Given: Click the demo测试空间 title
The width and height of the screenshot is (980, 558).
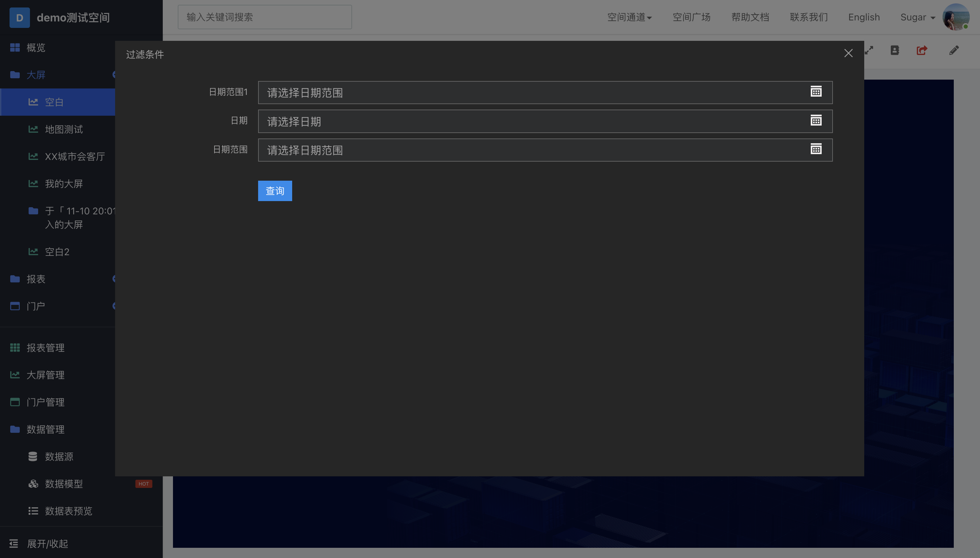Looking at the screenshot, I should pos(73,18).
